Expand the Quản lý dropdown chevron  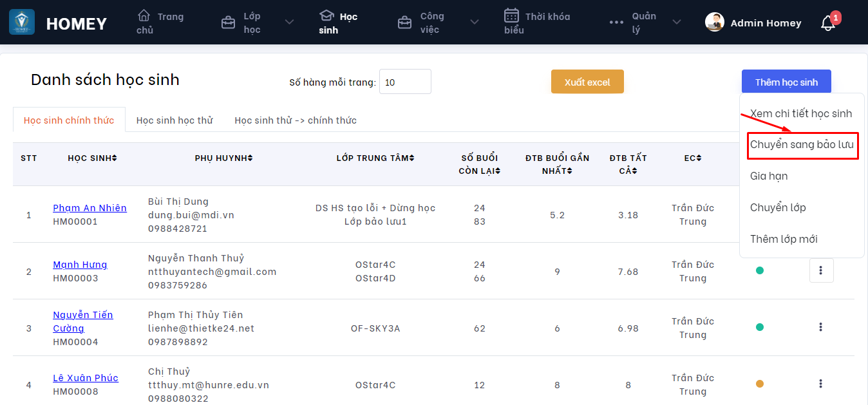click(x=677, y=23)
